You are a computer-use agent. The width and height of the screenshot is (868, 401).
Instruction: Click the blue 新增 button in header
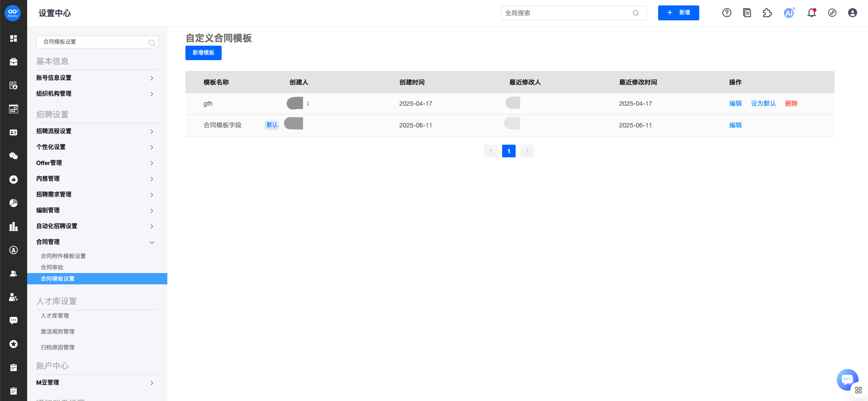(678, 13)
